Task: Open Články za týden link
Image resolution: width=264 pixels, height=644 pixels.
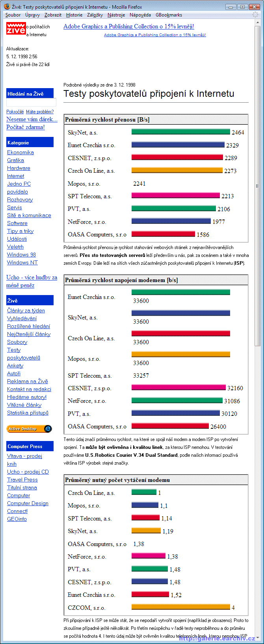Action: pyautogui.click(x=26, y=310)
